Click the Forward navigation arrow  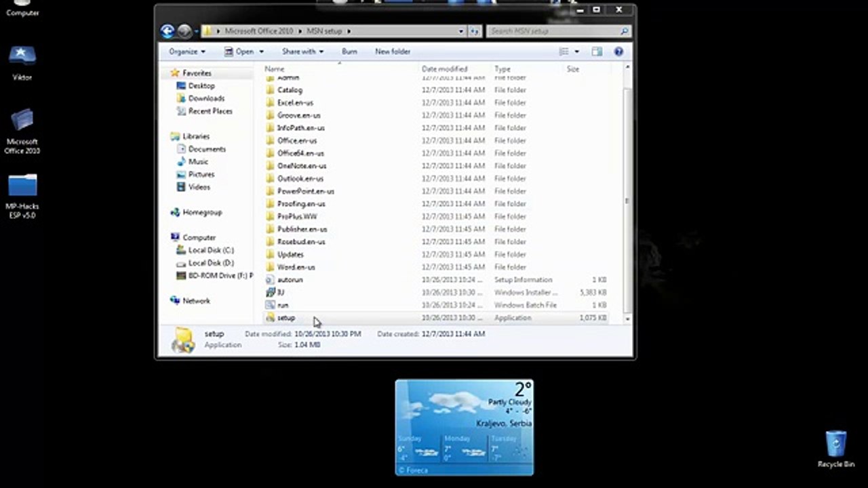(184, 31)
